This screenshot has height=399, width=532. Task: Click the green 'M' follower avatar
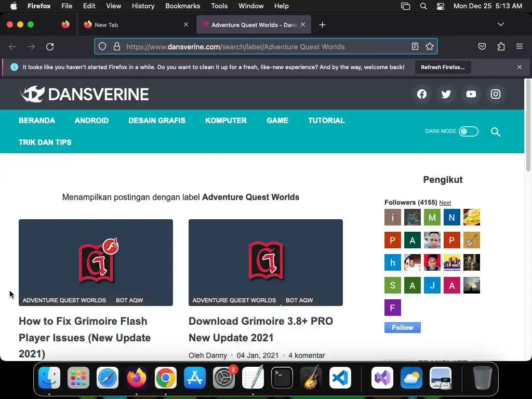point(432,217)
